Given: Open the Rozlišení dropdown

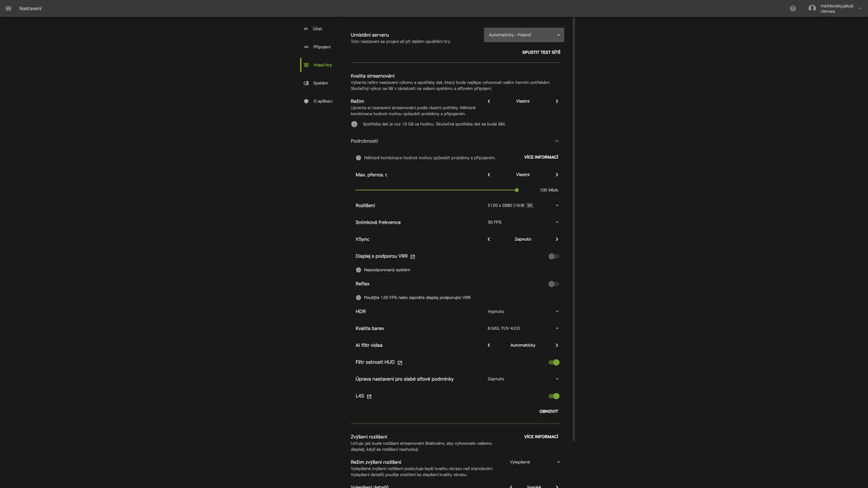Looking at the screenshot, I should pos(557,206).
